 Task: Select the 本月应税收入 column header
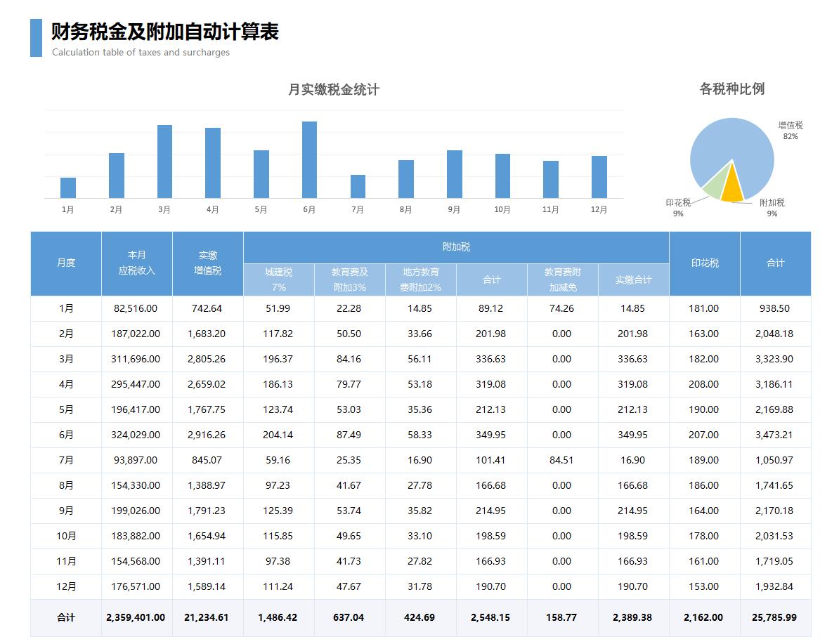(x=137, y=263)
